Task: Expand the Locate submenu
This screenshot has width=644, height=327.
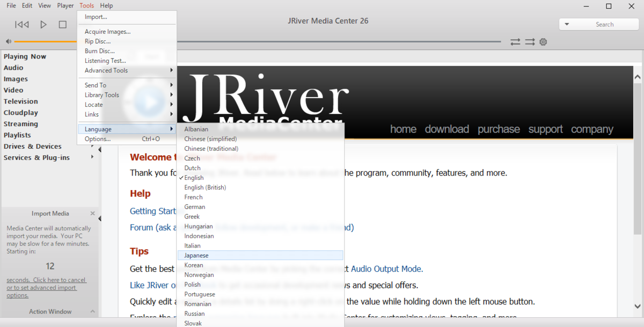Action: (127, 105)
